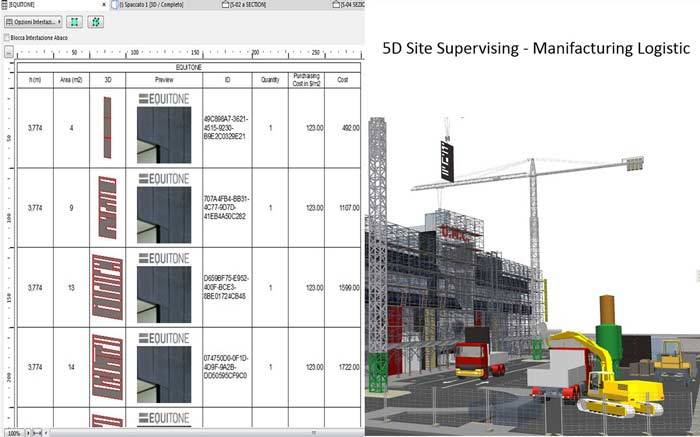Image resolution: width=700 pixels, height=437 pixels.
Task: Click the Cost cell 1722.00
Action: tap(342, 367)
